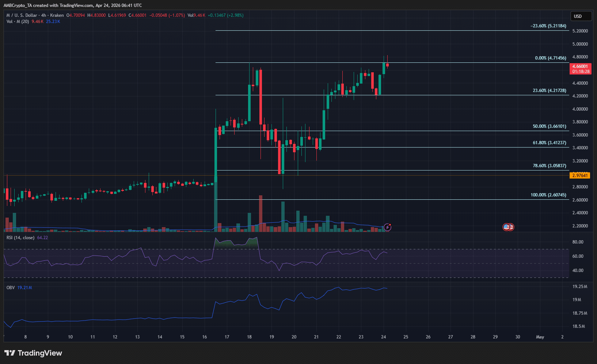The height and width of the screenshot is (364, 597).
Task: Click the red current price label 4.66001
Action: 580,66
